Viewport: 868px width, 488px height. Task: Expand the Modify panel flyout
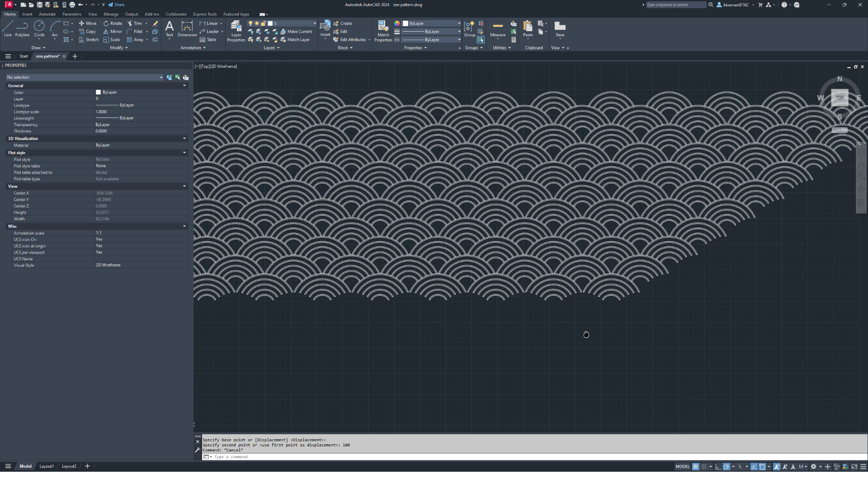pos(119,48)
